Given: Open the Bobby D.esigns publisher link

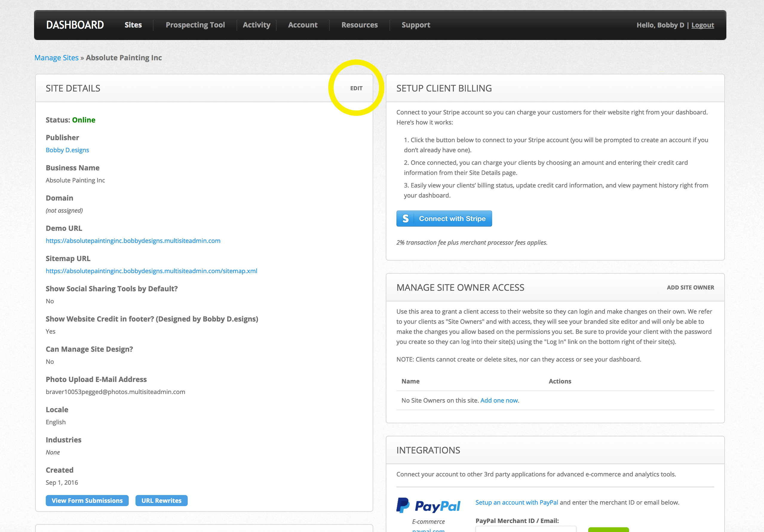Looking at the screenshot, I should 67,150.
